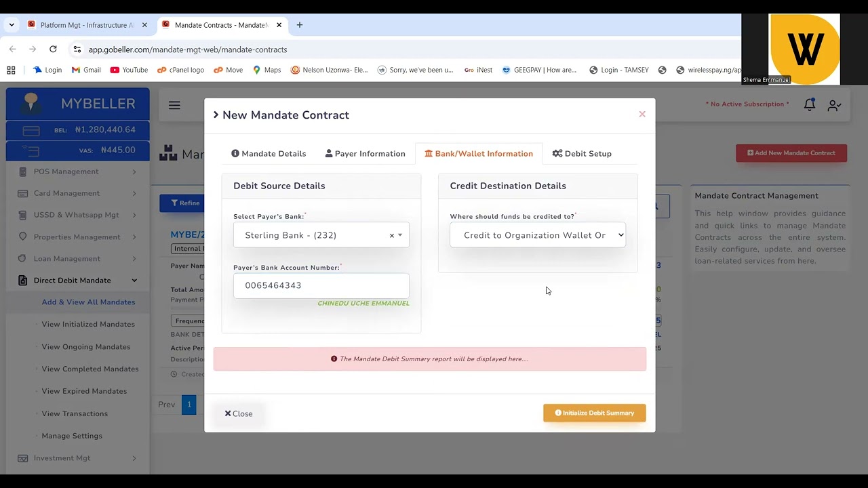Viewport: 868px width, 488px height.
Task: Expand Card Management menu
Action: point(78,193)
